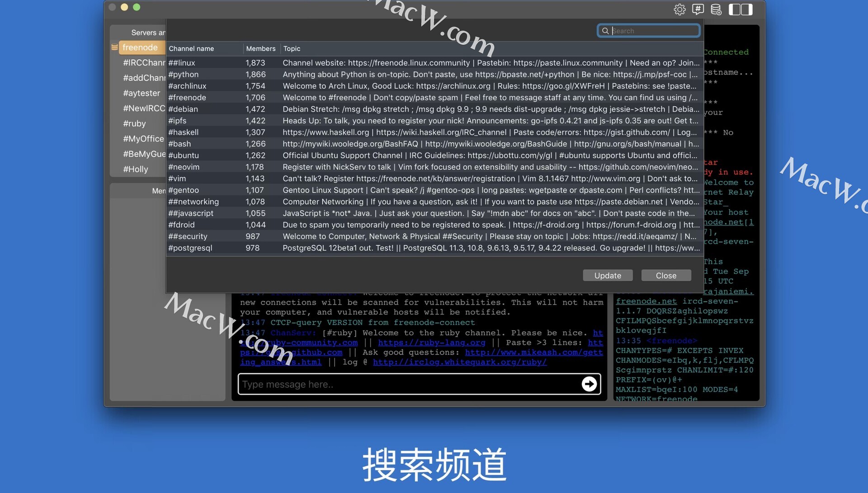Select the ##linux channel row
The width and height of the screenshot is (868, 493).
434,63
